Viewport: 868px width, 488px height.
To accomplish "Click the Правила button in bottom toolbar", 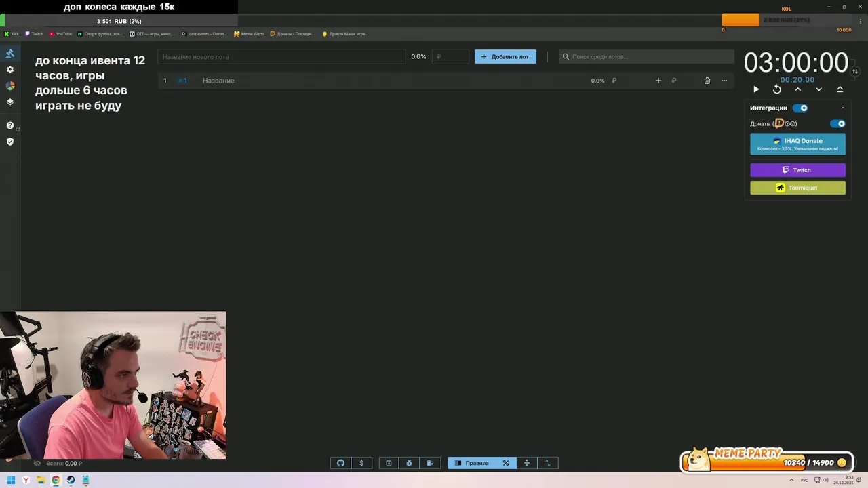I will 471,463.
